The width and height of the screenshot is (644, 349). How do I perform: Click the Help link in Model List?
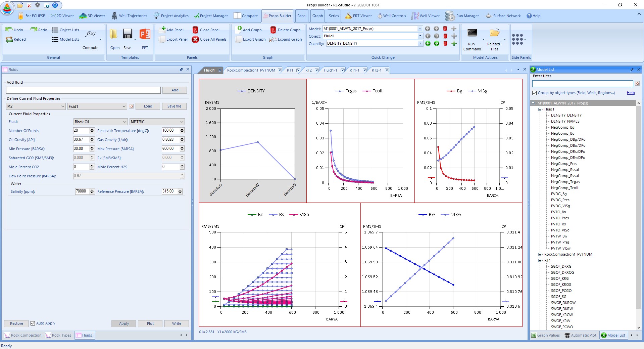point(631,93)
